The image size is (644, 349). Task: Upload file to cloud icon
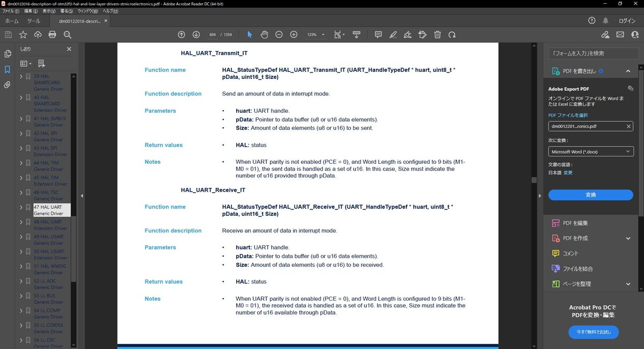click(38, 34)
